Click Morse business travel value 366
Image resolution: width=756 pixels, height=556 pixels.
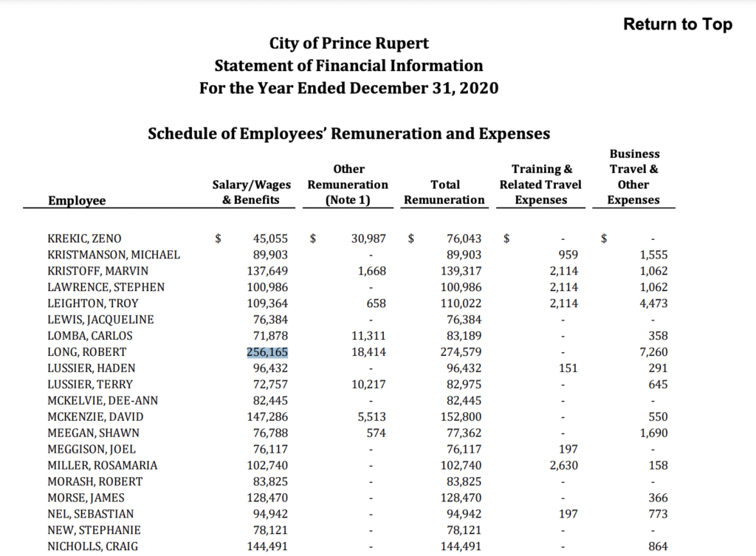pyautogui.click(x=659, y=498)
